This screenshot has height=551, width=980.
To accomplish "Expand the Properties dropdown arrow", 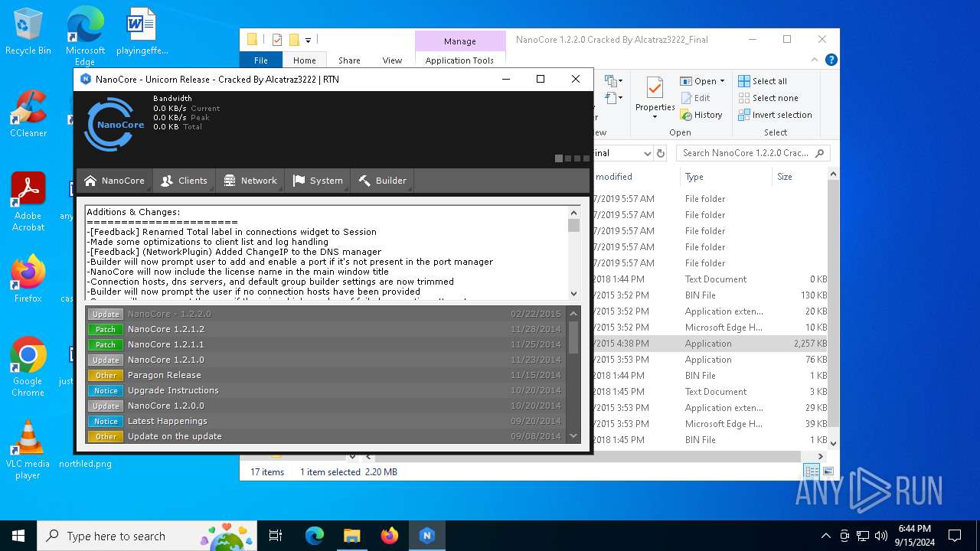I will [655, 117].
